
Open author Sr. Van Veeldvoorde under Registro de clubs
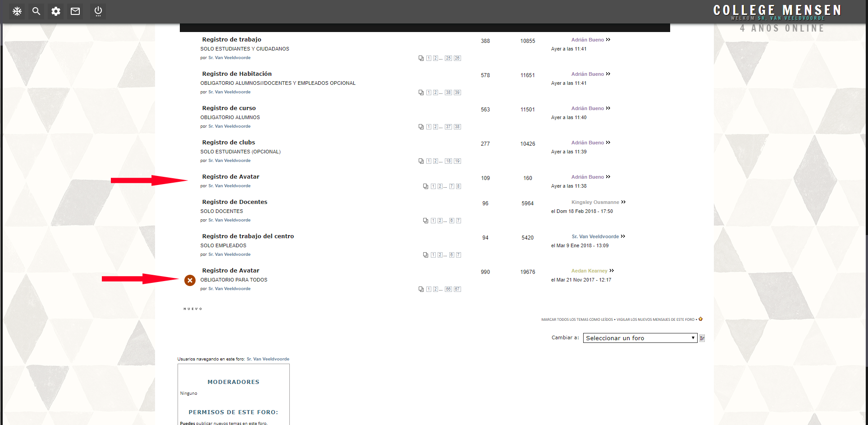pos(229,161)
